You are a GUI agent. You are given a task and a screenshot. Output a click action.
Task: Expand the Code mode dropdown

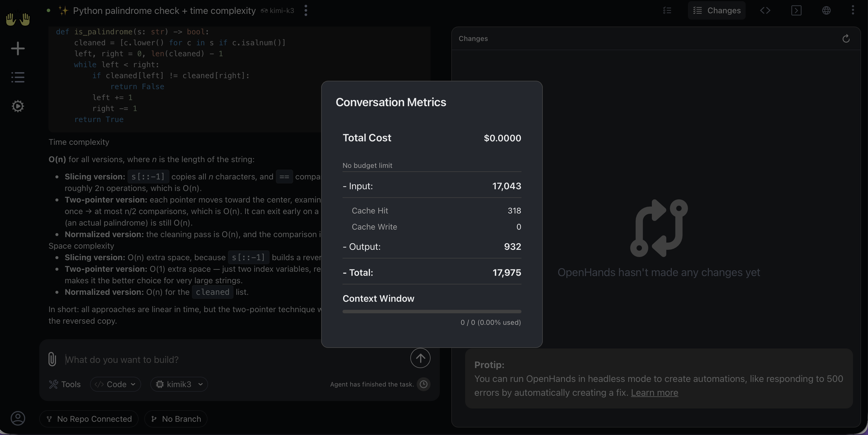pyautogui.click(x=115, y=385)
